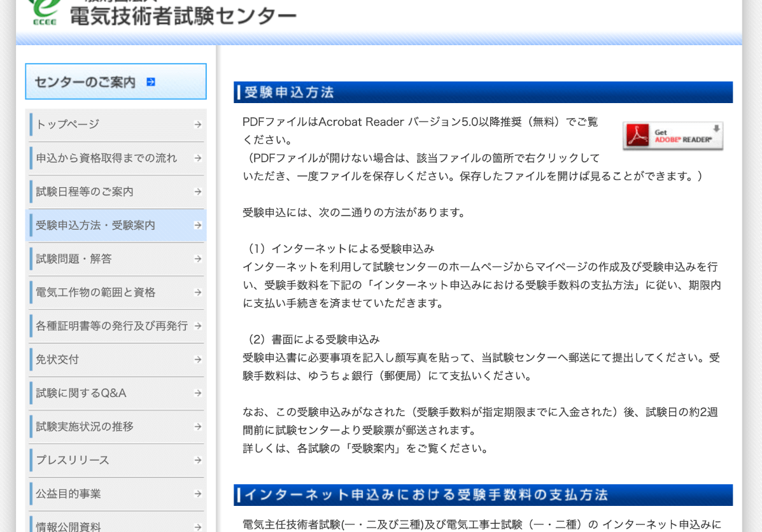Open 免状交付 sidebar link
Image resolution: width=762 pixels, height=532 pixels.
pyautogui.click(x=116, y=359)
